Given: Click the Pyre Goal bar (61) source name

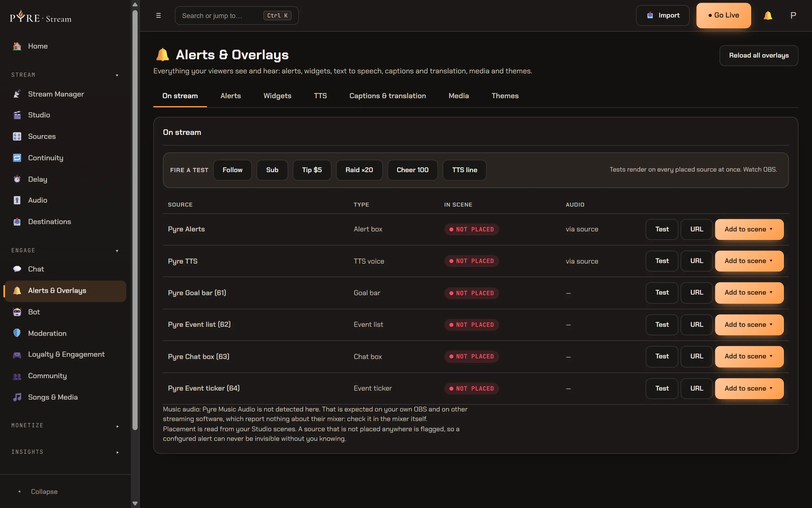Looking at the screenshot, I should tap(197, 293).
